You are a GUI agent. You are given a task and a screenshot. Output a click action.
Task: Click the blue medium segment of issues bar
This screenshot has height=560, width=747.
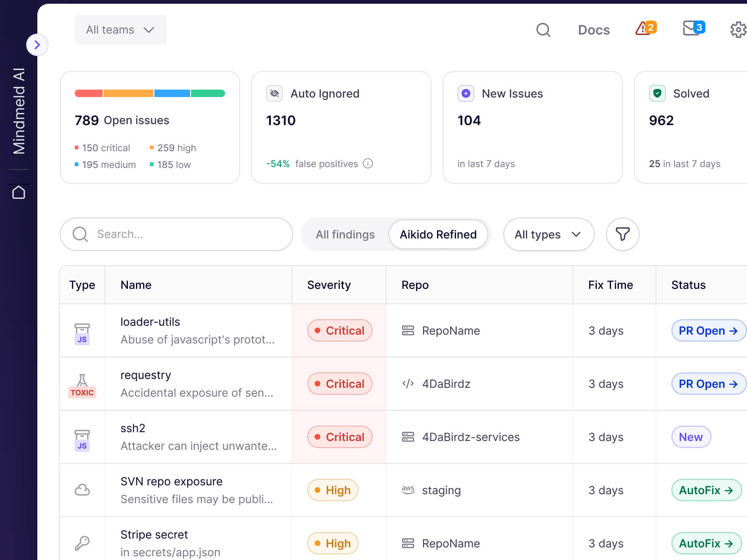[172, 93]
